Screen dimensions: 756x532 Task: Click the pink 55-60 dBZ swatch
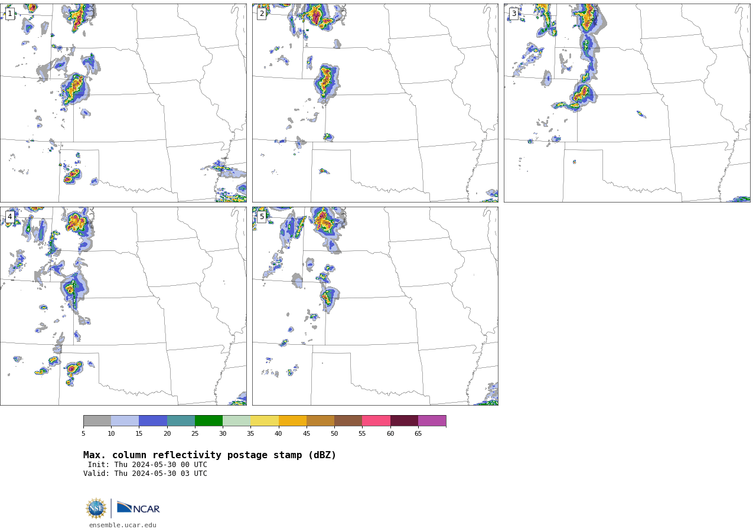376,421
